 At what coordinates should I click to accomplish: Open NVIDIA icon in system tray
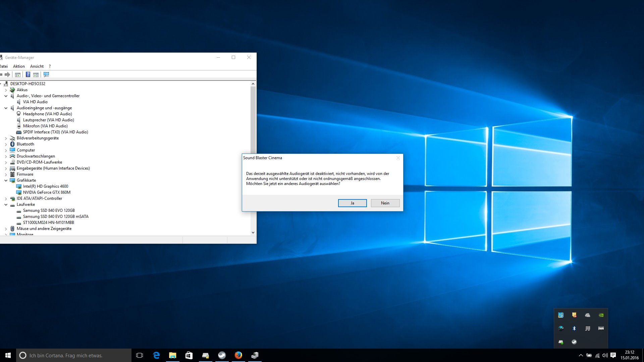[601, 315]
